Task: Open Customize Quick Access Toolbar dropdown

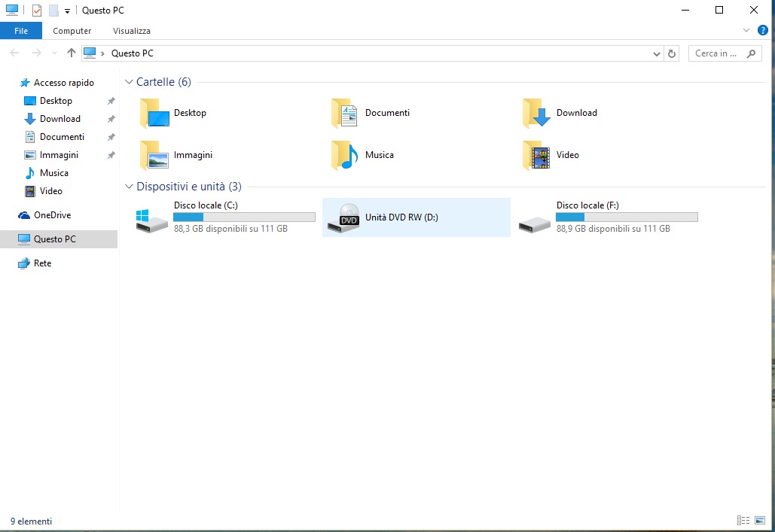Action: 67,11
